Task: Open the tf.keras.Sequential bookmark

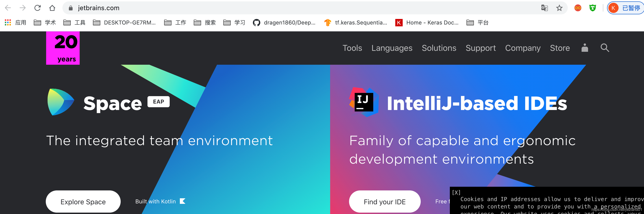Action: (356, 22)
